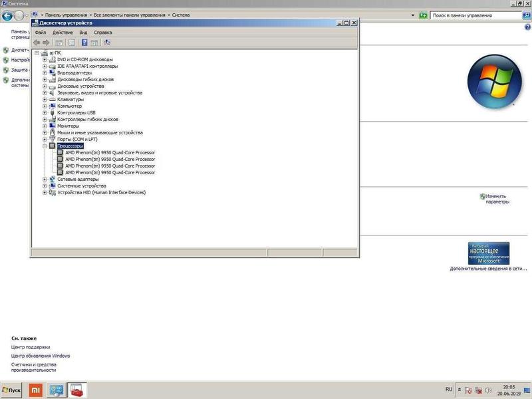This screenshot has width=532, height=399.
Task: Expand DVD и CD-ROM дисководы node
Action: 45,59
